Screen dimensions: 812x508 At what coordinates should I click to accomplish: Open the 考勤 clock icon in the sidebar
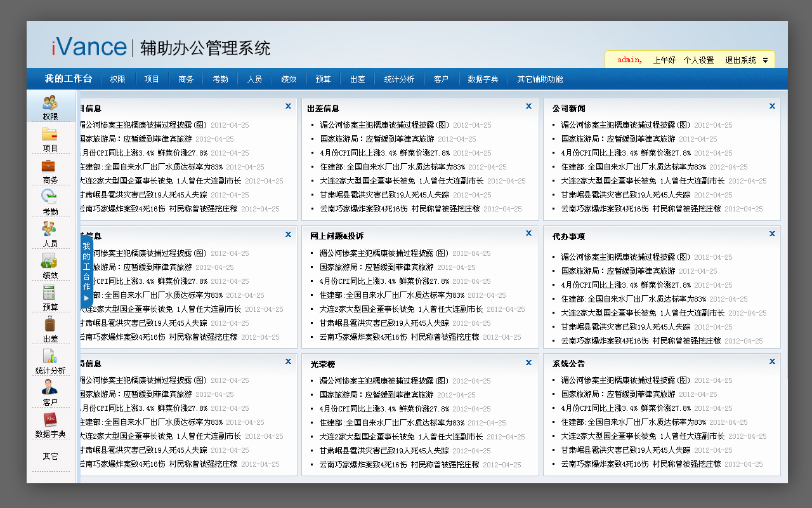50,197
